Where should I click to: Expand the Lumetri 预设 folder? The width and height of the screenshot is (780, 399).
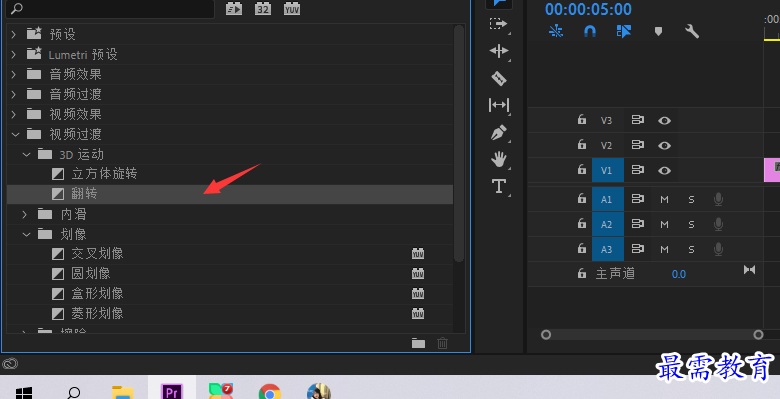pos(13,54)
